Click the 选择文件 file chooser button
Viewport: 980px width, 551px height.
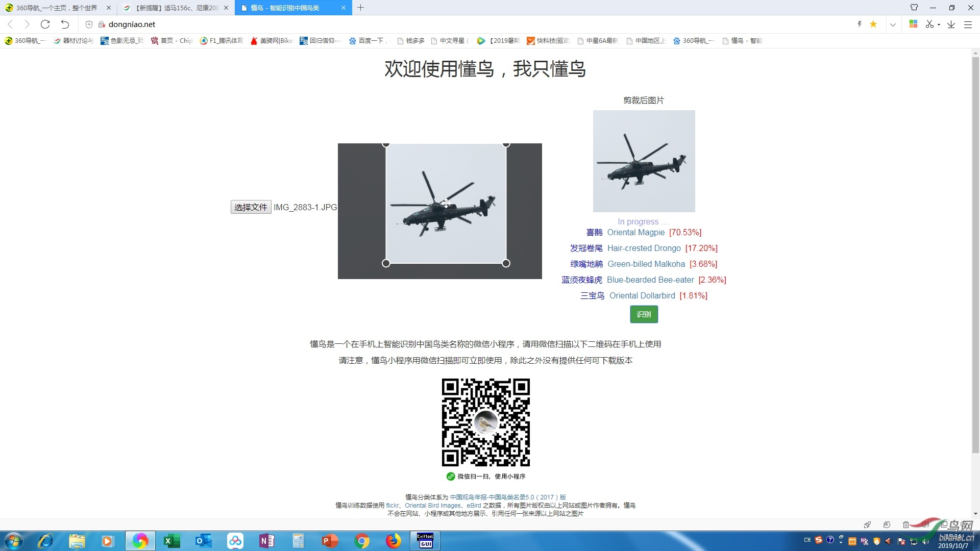(251, 207)
